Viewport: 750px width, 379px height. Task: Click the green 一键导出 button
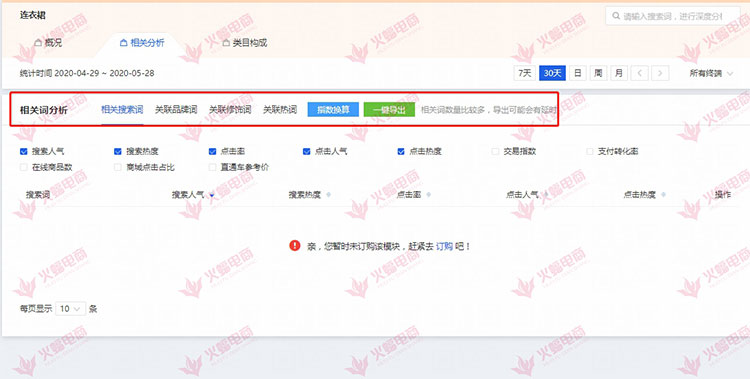pos(389,110)
